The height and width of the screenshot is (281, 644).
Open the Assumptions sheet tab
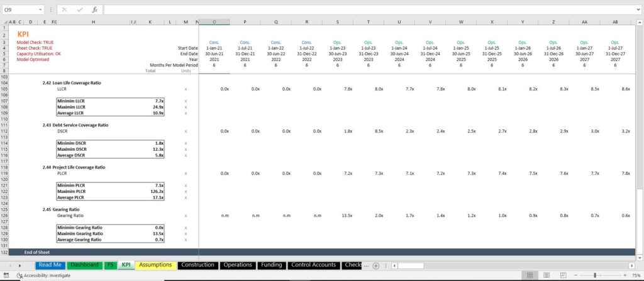[x=156, y=265]
